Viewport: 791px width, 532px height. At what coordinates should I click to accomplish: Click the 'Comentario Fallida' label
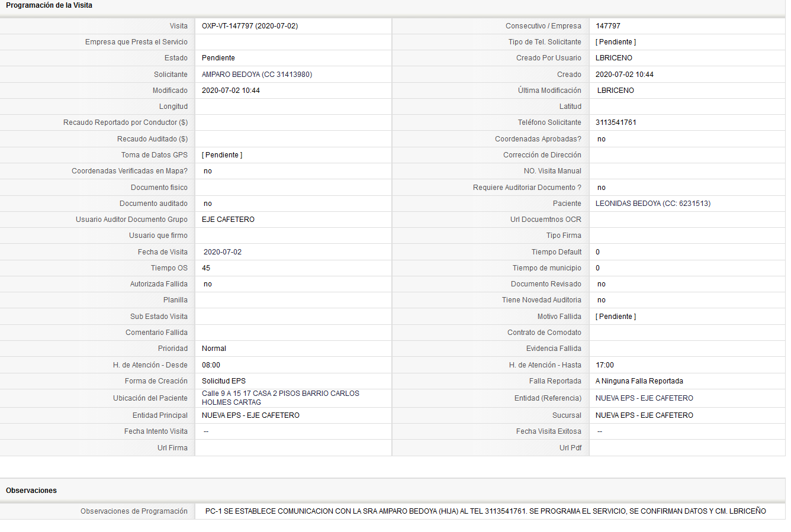point(156,333)
